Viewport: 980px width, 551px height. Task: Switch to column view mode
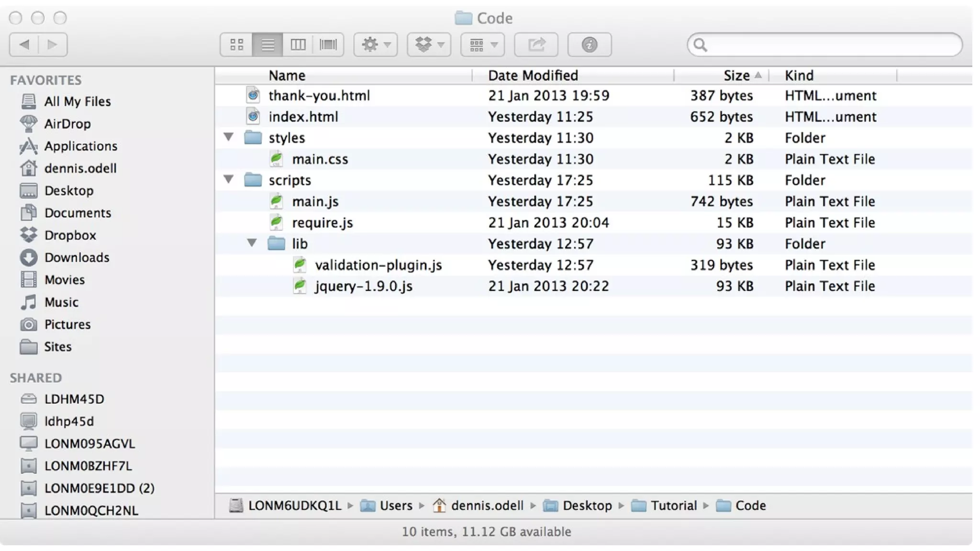(298, 45)
